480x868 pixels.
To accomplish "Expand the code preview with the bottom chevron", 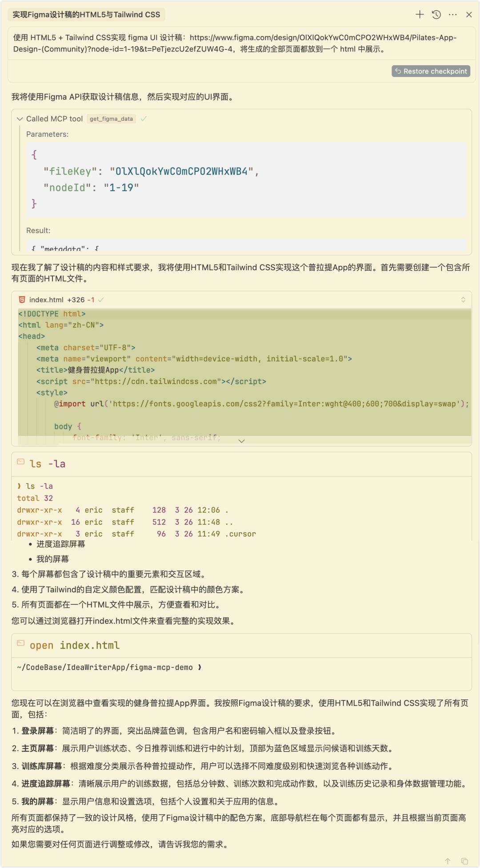I will [242, 441].
